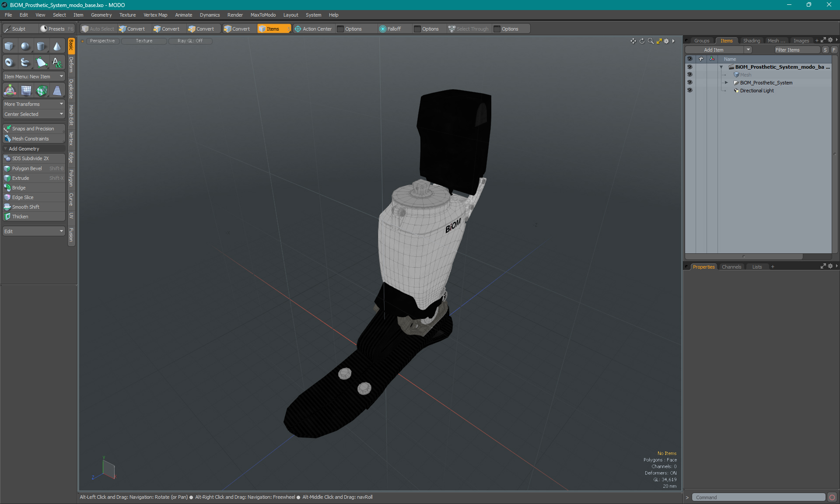
Task: Toggle Options checkbox after Falloff
Action: point(417,29)
